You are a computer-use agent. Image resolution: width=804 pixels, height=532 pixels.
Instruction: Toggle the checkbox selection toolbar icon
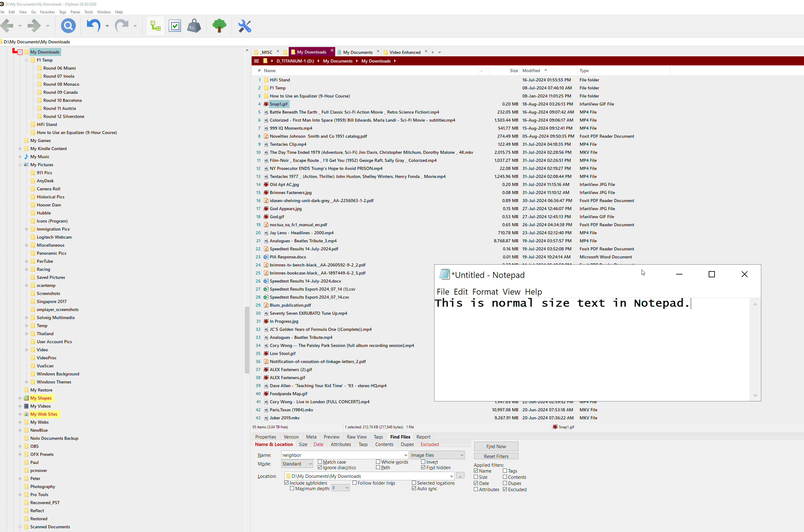pos(175,26)
